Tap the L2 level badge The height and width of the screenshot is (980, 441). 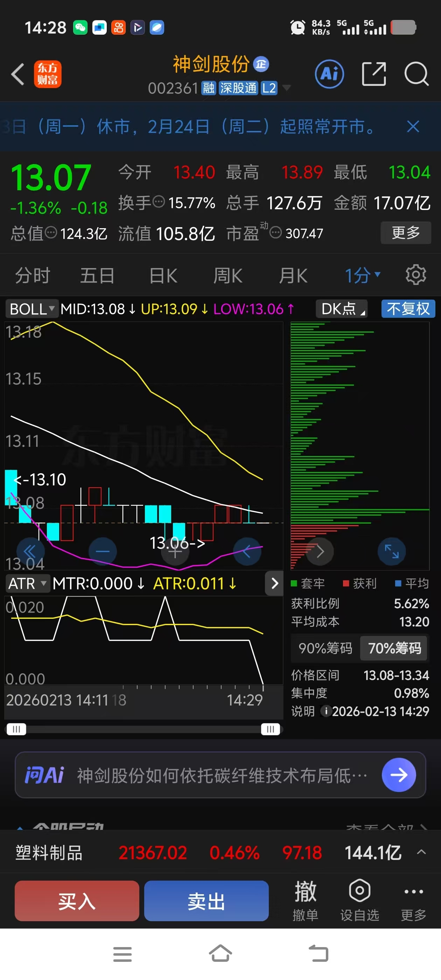click(x=269, y=88)
